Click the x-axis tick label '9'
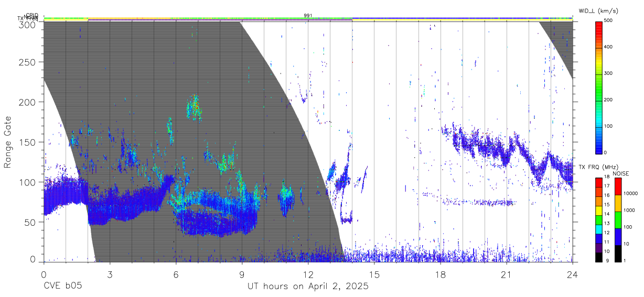This screenshot has height=297, width=644. (242, 274)
